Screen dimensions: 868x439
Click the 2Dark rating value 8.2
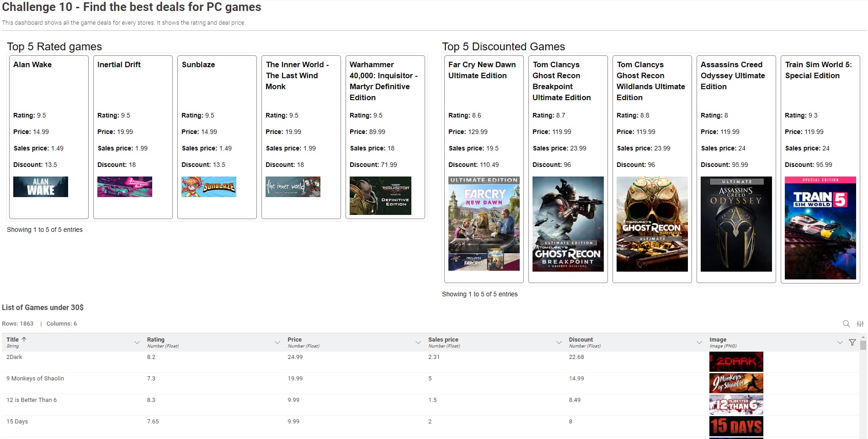pyautogui.click(x=151, y=357)
